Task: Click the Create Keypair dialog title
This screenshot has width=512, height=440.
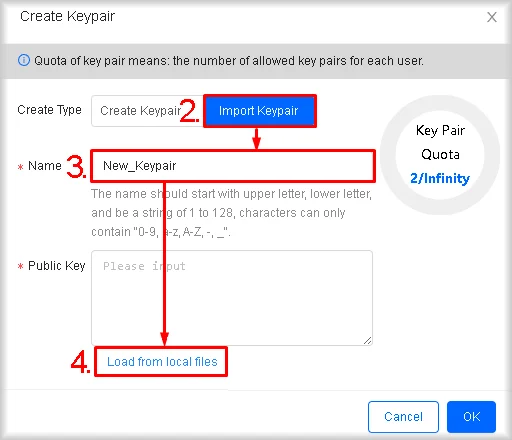Action: tap(67, 16)
